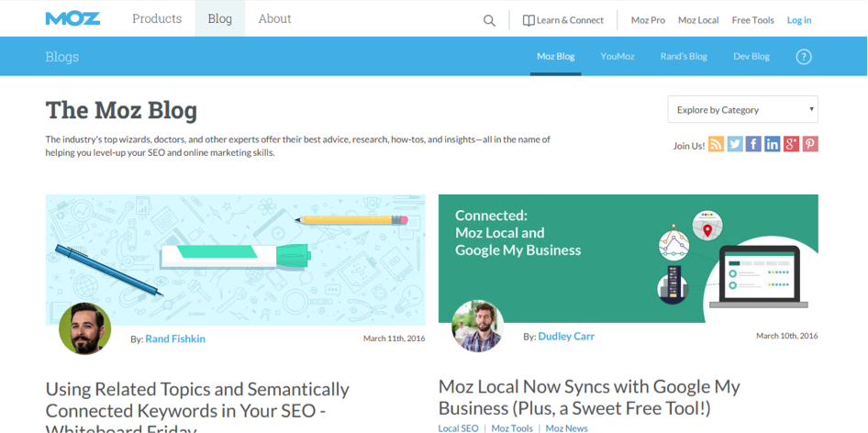Switch to Rand's Blog tab

coord(684,57)
